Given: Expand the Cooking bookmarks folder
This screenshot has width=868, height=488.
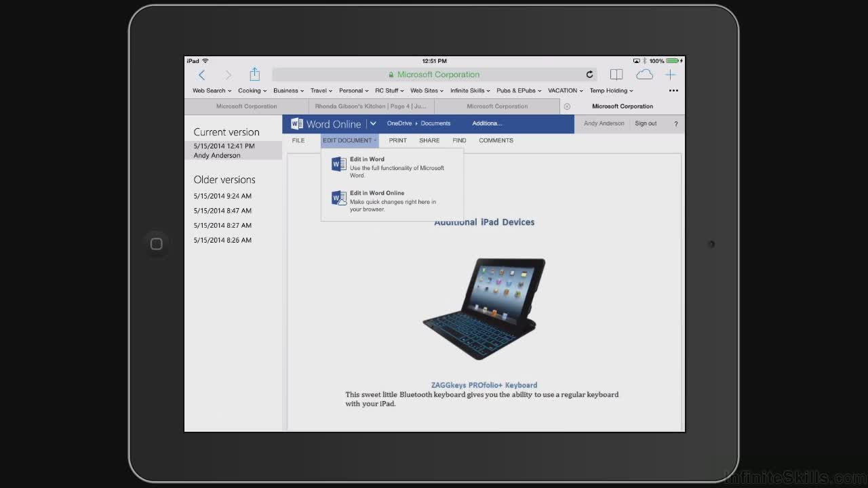Looking at the screenshot, I should click(252, 91).
